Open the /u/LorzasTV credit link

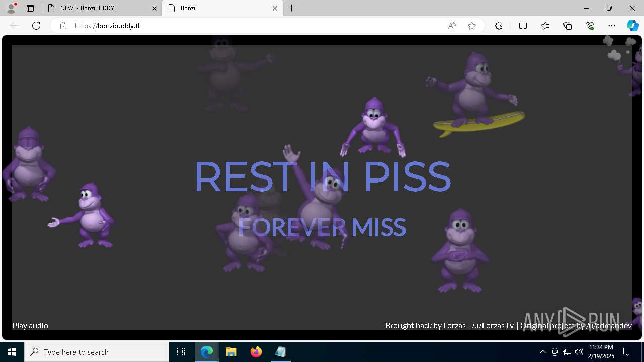pyautogui.click(x=493, y=326)
